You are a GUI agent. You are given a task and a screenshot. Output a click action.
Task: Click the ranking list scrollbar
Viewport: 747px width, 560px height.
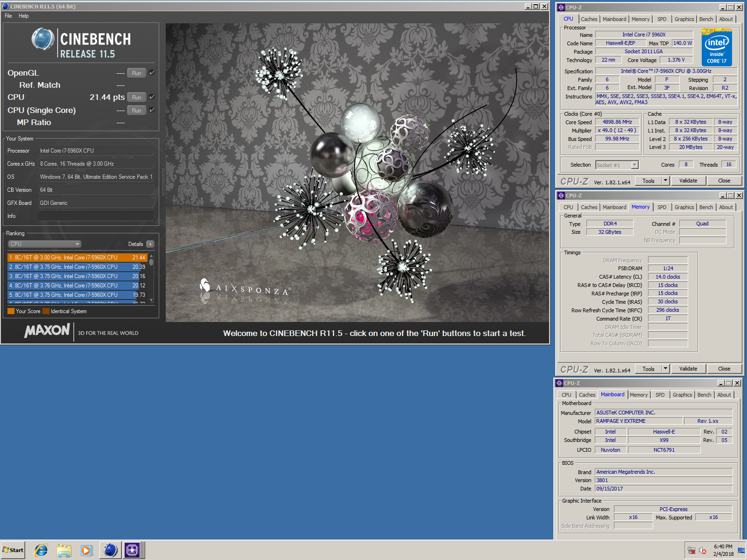coord(151,278)
